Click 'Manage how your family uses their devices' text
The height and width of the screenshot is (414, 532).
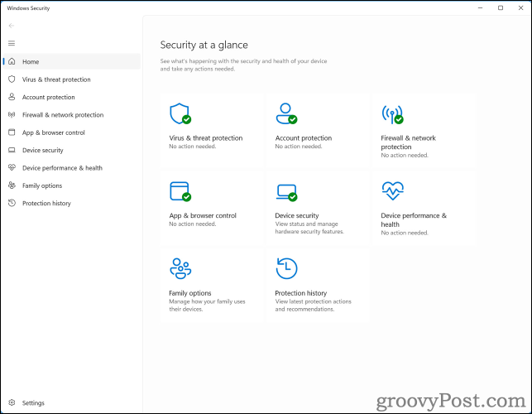coord(207,305)
